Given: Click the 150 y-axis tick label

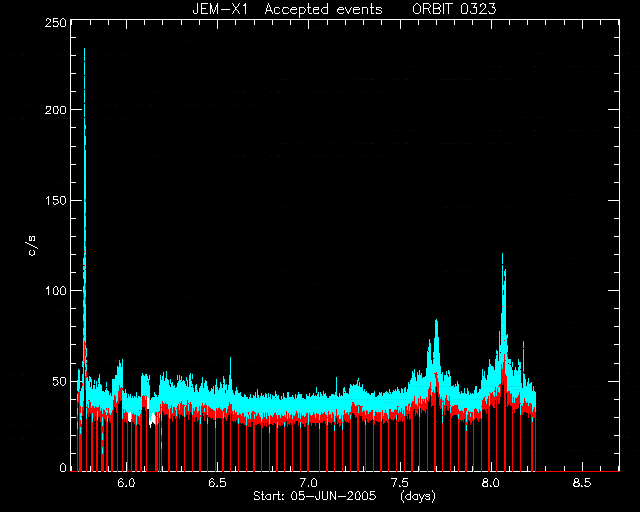Looking at the screenshot, I should [56, 200].
